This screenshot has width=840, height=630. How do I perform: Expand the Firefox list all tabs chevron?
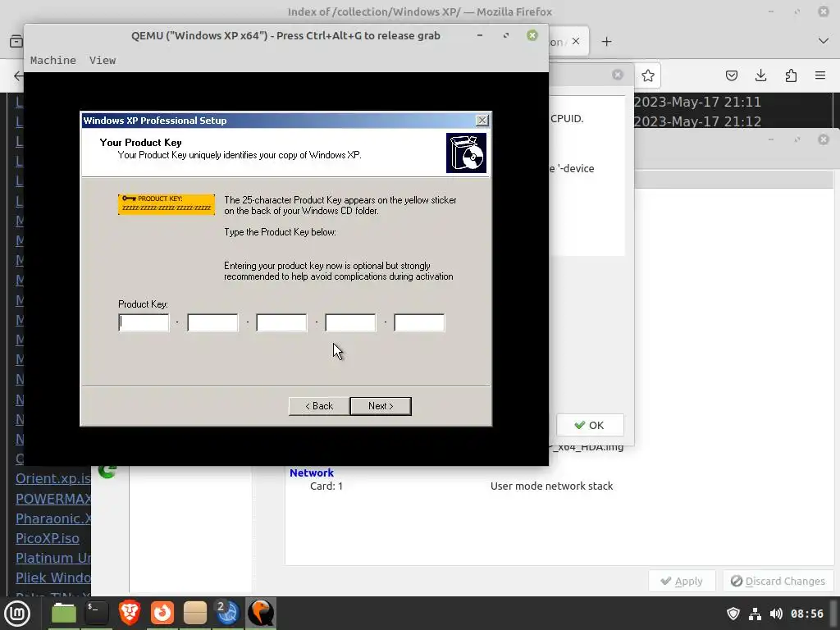[824, 41]
